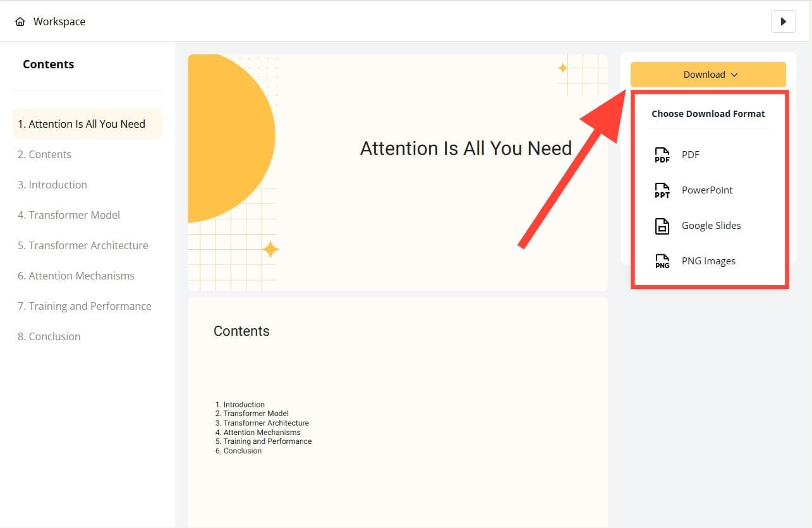
Task: Click the Choose Download Format header
Action: click(708, 114)
